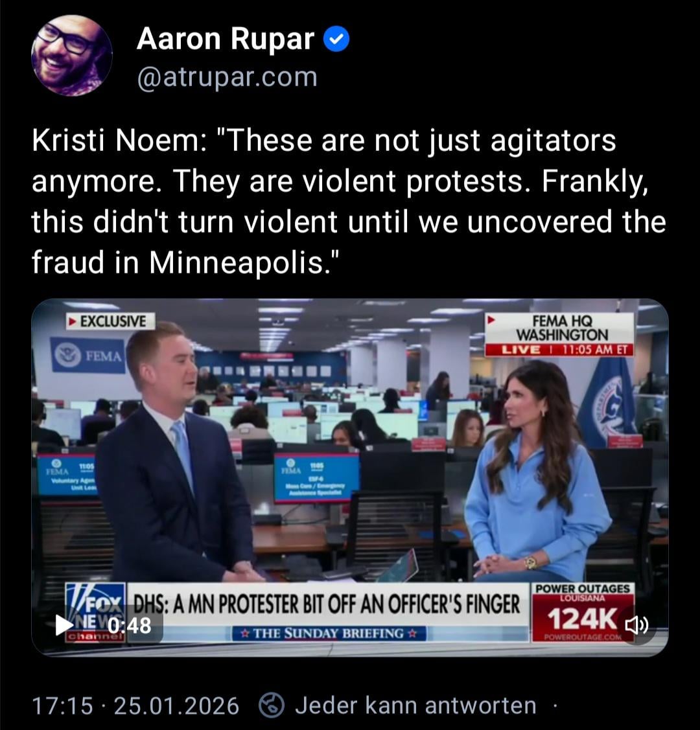The width and height of the screenshot is (700, 730).
Task: Click the FEMA logo sign in video
Action: pyautogui.click(x=88, y=355)
